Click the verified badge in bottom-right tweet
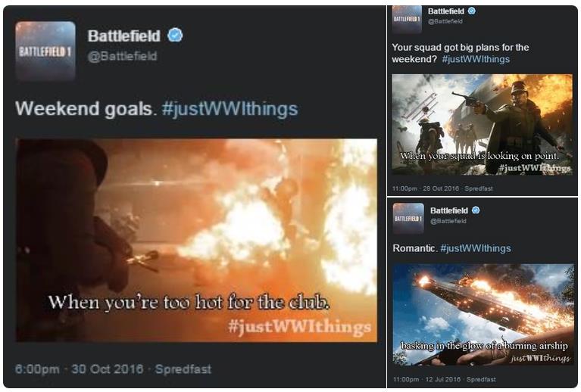Viewport: 581px width, 392px height. pos(476,210)
